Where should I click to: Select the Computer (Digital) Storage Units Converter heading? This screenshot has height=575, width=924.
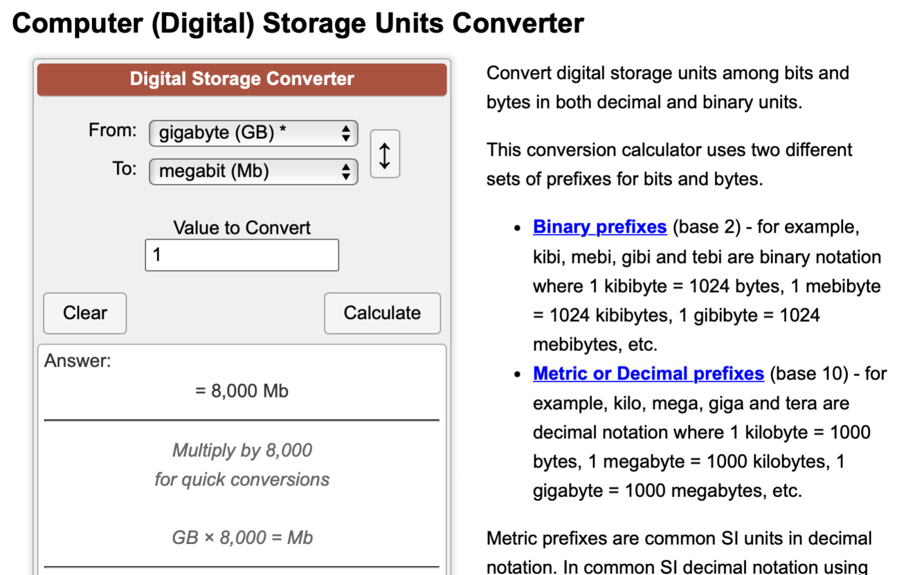tap(298, 23)
